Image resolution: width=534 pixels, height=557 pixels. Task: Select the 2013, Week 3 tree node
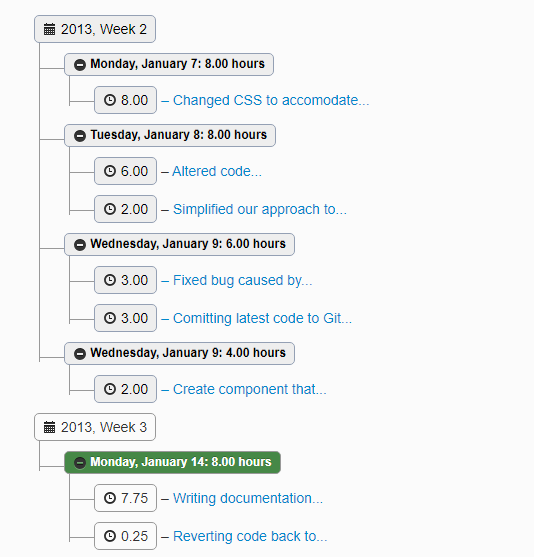click(95, 427)
